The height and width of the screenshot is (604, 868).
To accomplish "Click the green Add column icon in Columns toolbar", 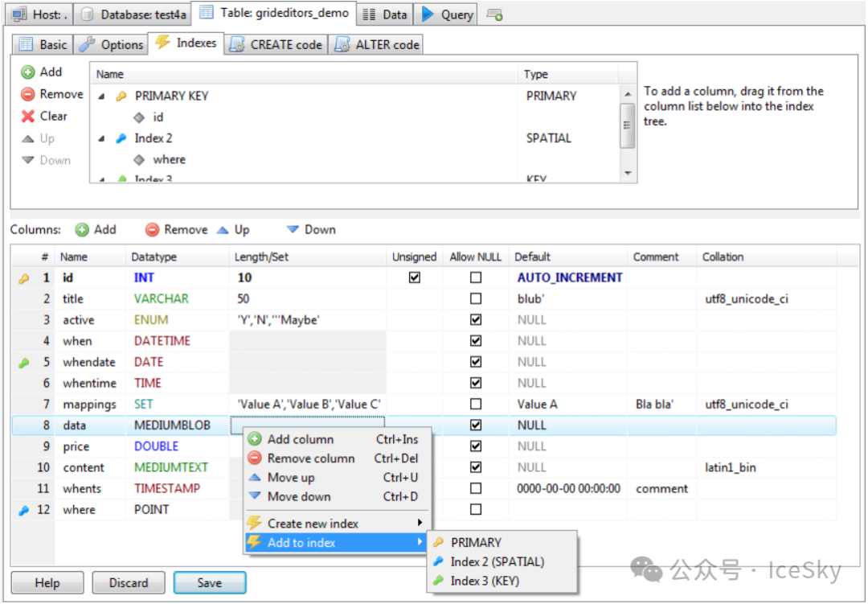I will (82, 230).
